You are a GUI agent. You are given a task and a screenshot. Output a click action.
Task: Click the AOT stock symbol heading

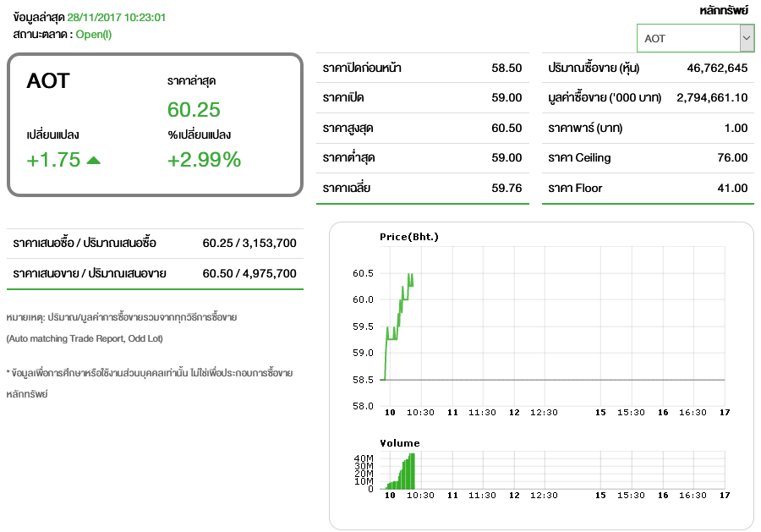[x=48, y=80]
